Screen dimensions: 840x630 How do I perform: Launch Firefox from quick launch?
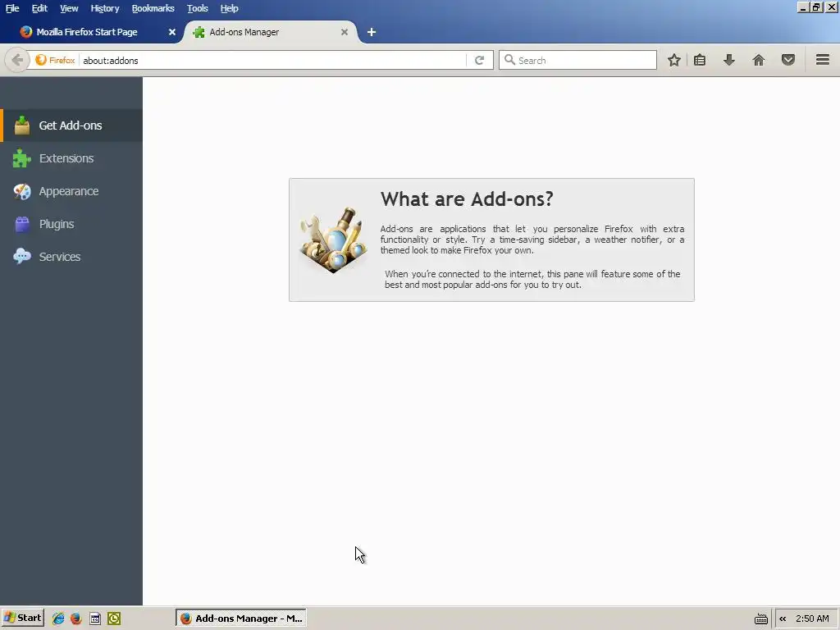(x=76, y=619)
